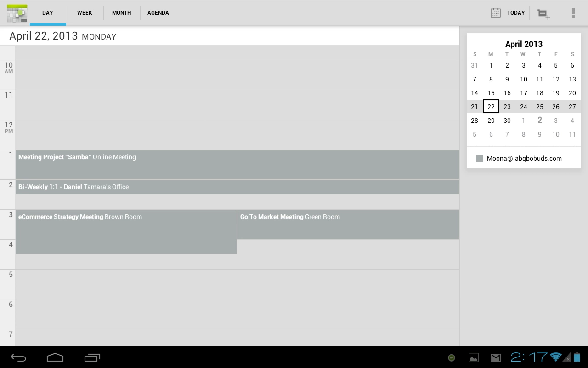Open the Wi-Fi status icon
This screenshot has height=368, width=588.
click(x=556, y=357)
